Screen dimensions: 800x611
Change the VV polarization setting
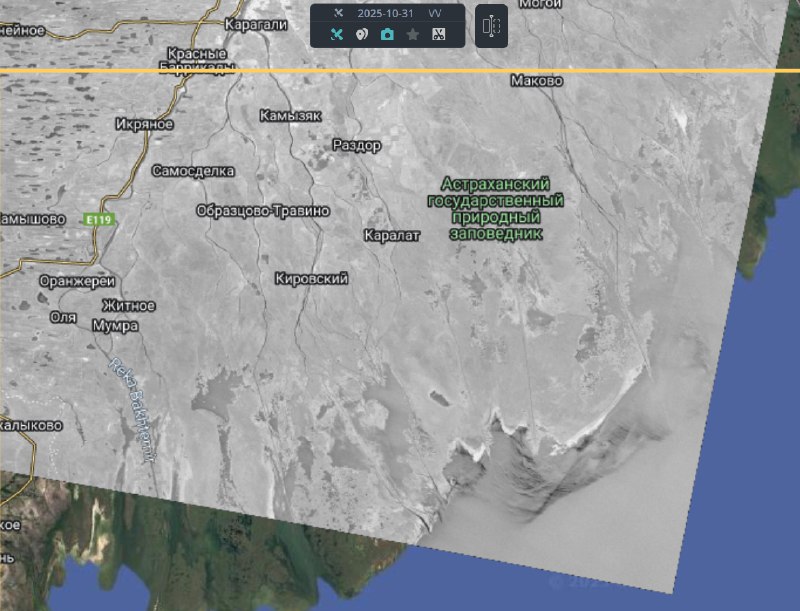435,14
